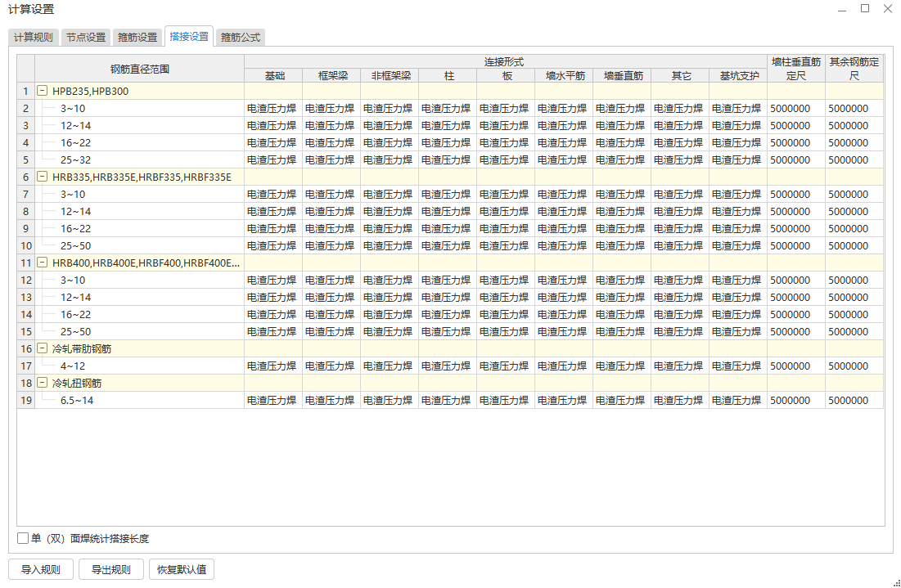Select the 基坑支护 column header
Image resolution: width=901 pixels, height=588 pixels.
(x=738, y=76)
